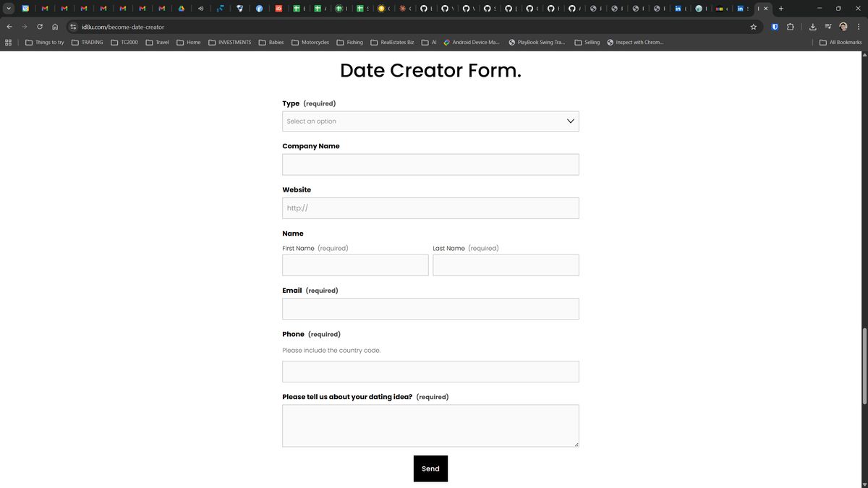Open the PlayBook Swing Tra... bookmark
Screen dimensions: 868x488
pyautogui.click(x=537, y=43)
